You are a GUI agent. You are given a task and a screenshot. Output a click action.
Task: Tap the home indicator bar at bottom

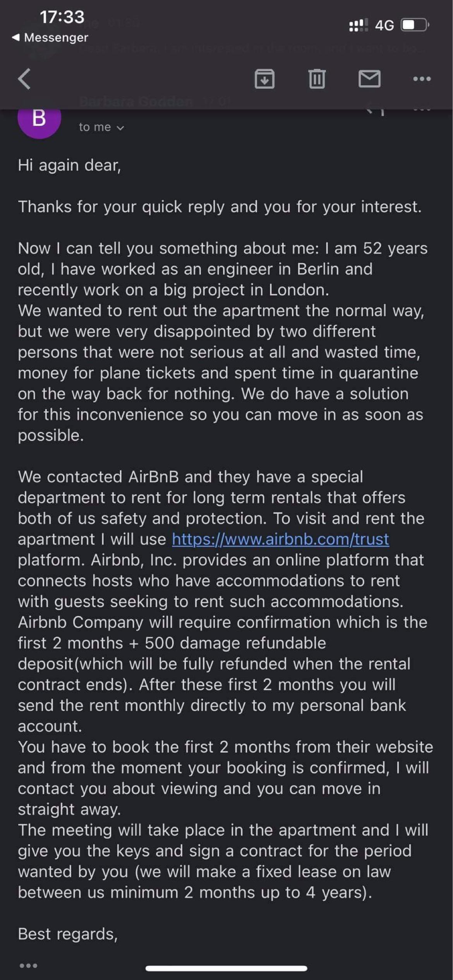click(226, 968)
